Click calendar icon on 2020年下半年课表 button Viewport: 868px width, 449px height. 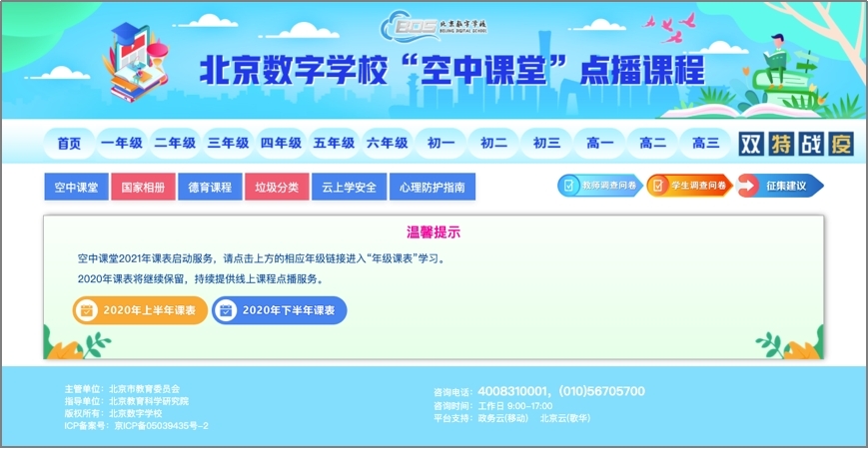(x=227, y=310)
